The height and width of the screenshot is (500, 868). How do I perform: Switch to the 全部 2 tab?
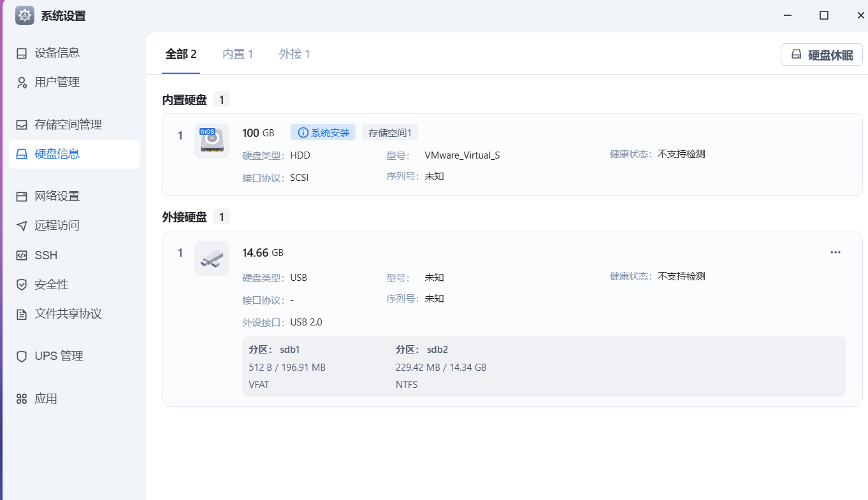[x=181, y=54]
